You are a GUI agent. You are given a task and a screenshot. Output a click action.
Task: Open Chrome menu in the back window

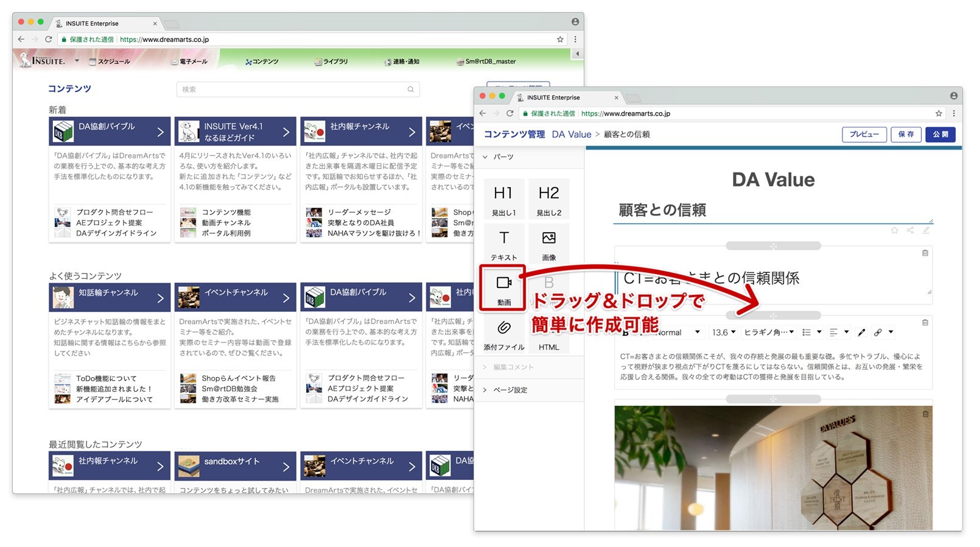pyautogui.click(x=575, y=39)
